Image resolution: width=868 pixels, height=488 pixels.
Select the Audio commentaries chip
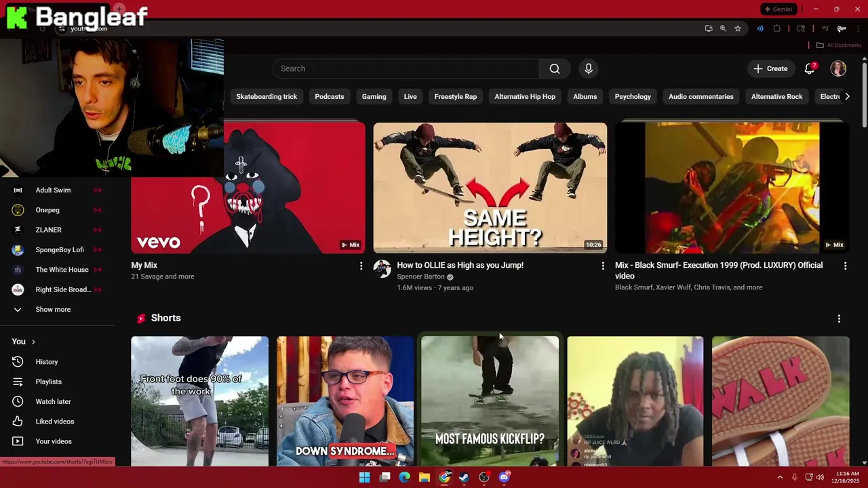click(x=701, y=96)
